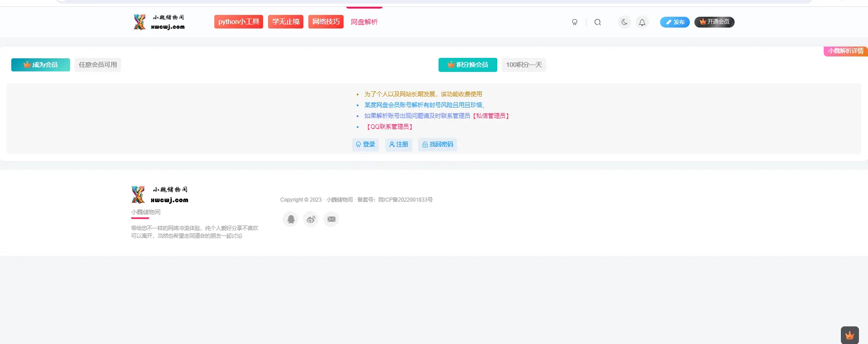Screen dimensions: 868x344
Task: Open the notifications bell
Action: [x=642, y=22]
